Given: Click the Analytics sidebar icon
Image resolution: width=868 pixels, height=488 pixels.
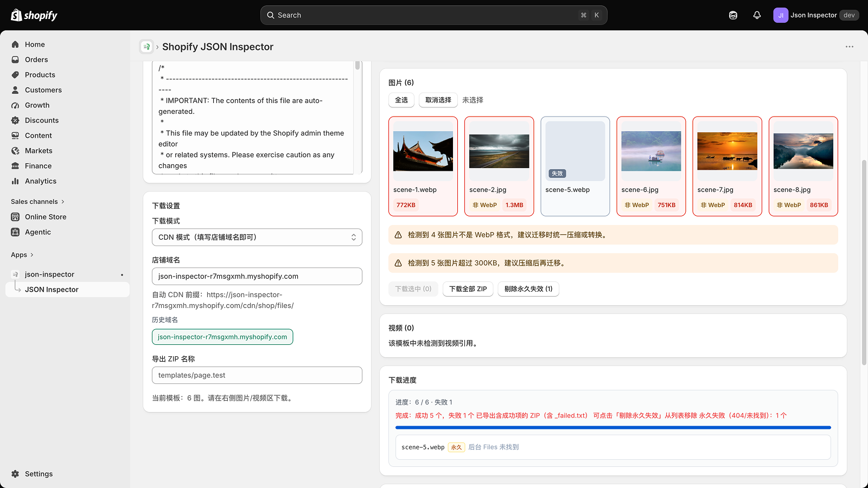Looking at the screenshot, I should [x=15, y=181].
